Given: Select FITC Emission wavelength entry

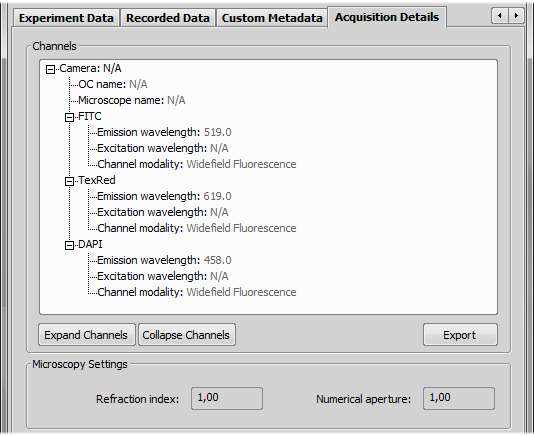Looking at the screenshot, I should point(164,132).
